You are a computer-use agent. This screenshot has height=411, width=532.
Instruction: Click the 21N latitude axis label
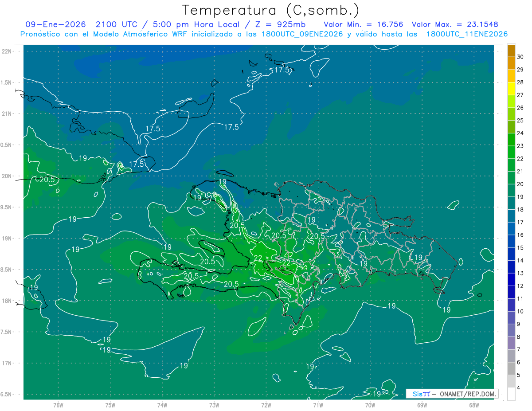point(7,114)
